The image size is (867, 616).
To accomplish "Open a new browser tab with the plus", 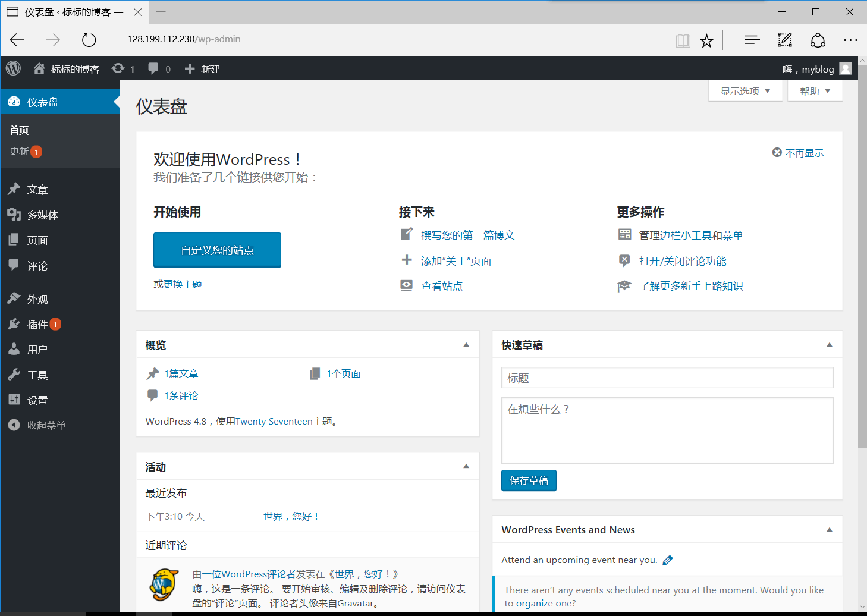I will 161,12.
